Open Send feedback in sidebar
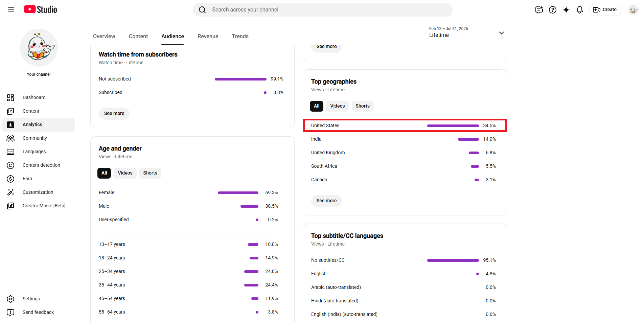The width and height of the screenshot is (644, 322). coord(39,312)
